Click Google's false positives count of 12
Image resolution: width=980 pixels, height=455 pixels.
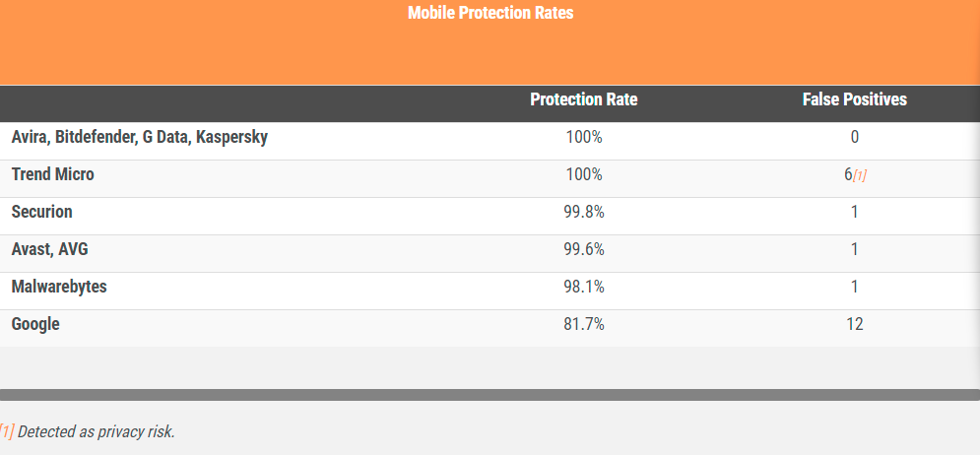click(x=854, y=324)
